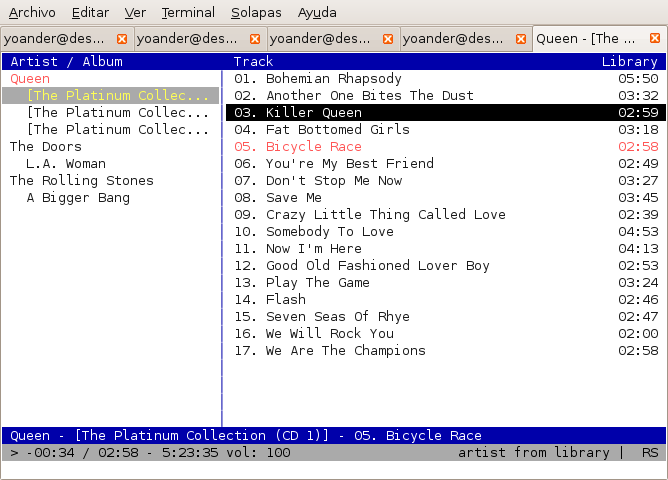Select track 14. Flash
Screen dimensions: 668x480
446,300
